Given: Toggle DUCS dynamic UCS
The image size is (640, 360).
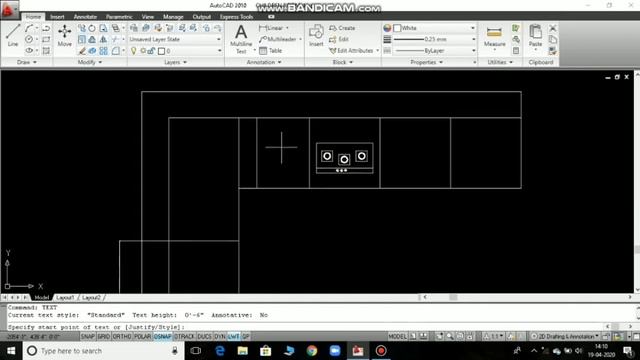Looking at the screenshot, I should coord(204,336).
